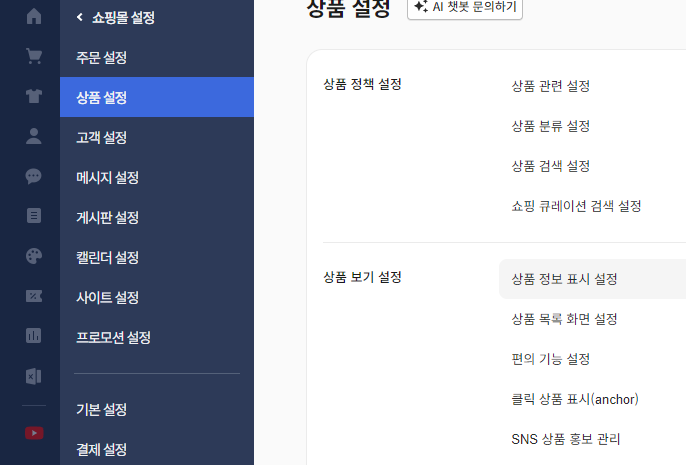
Task: Select 게시판 설정 menu item
Action: (157, 217)
